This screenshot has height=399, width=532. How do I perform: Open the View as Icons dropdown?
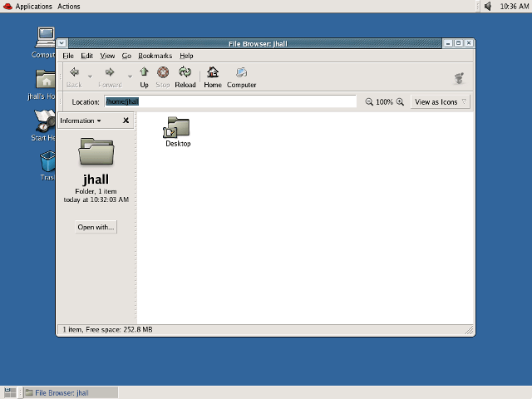[441, 101]
